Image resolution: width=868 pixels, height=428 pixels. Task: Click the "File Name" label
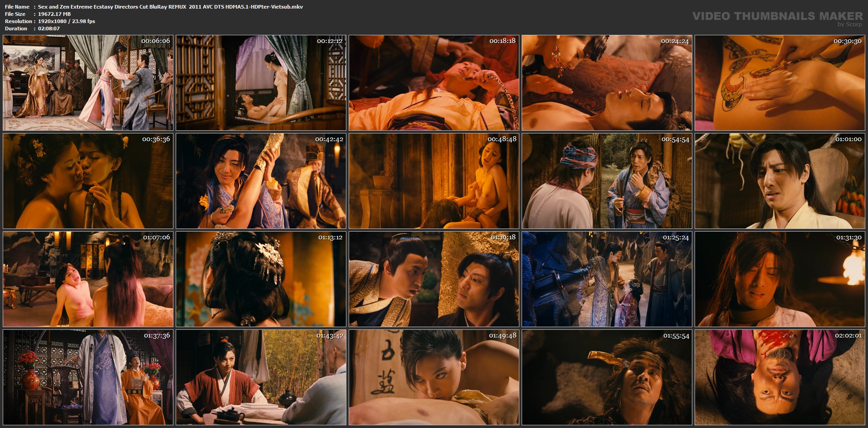click(x=17, y=7)
